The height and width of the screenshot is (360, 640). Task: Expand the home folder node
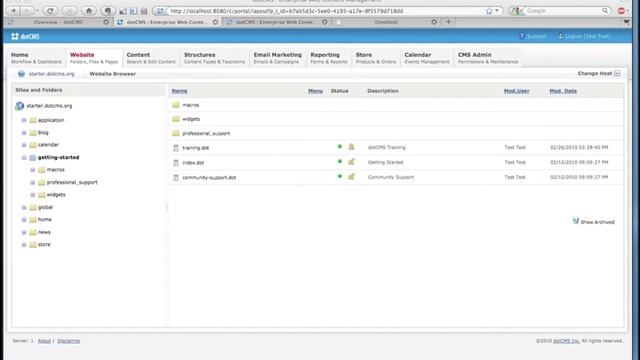[x=24, y=220]
